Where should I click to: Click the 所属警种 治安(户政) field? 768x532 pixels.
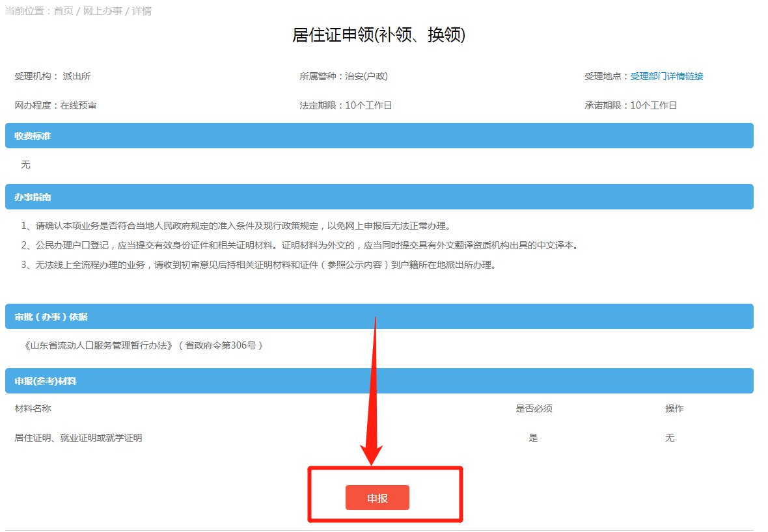344,76
